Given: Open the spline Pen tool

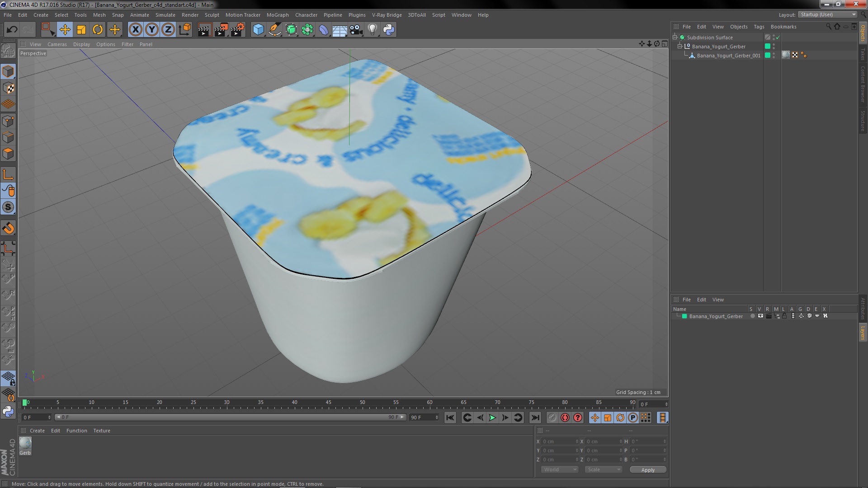Looking at the screenshot, I should pyautogui.click(x=275, y=30).
